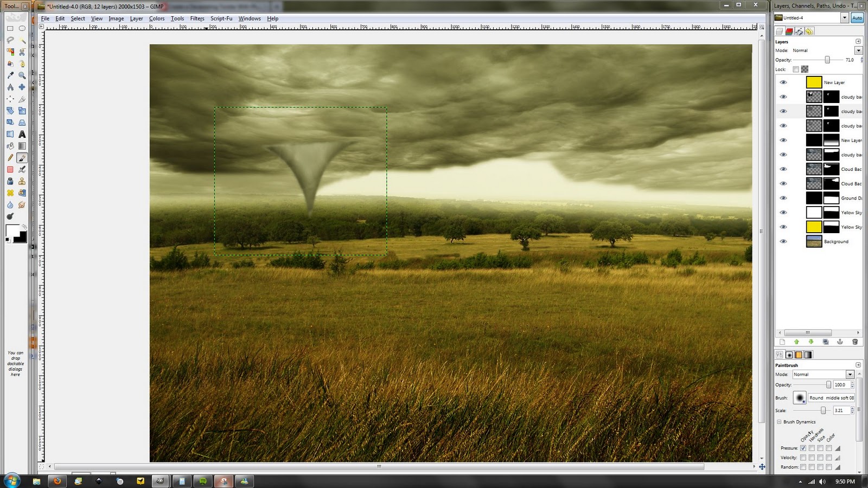The image size is (868, 488).
Task: Enable Hardness pressure dynamics checkbox
Action: tap(812, 448)
